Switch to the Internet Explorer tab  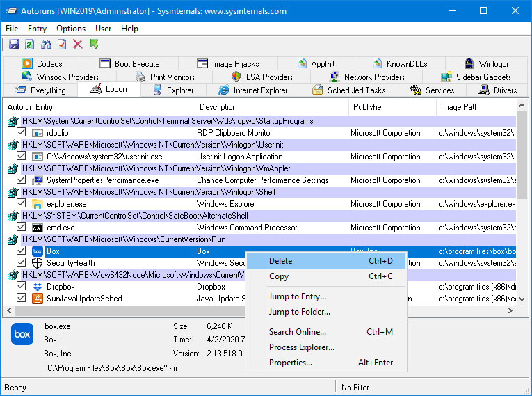tap(253, 90)
